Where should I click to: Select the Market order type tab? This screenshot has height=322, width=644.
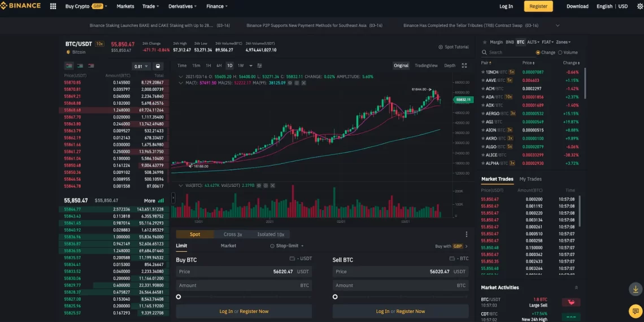click(x=228, y=246)
